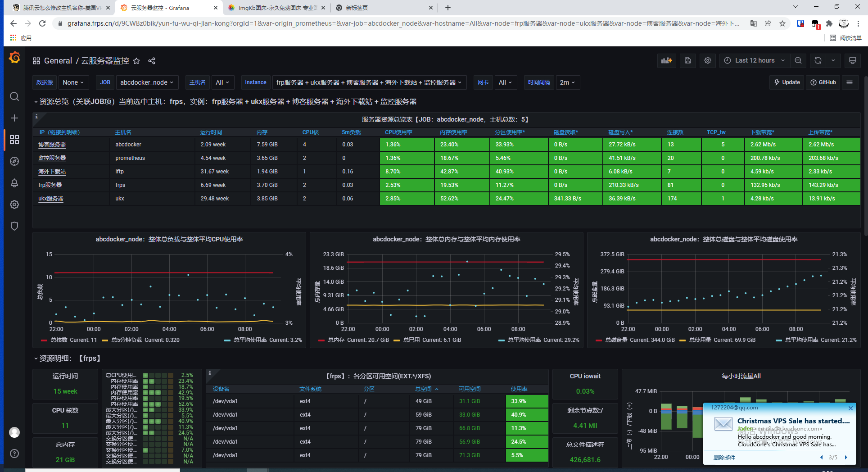868x472 pixels.
Task: Share the dashboard via share icon
Action: [152, 61]
